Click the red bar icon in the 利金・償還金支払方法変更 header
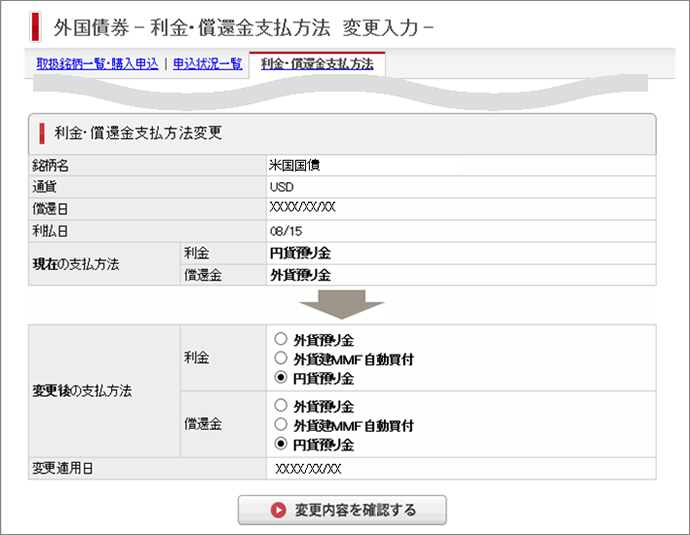Image resolution: width=690 pixels, height=535 pixels. pos(42,132)
